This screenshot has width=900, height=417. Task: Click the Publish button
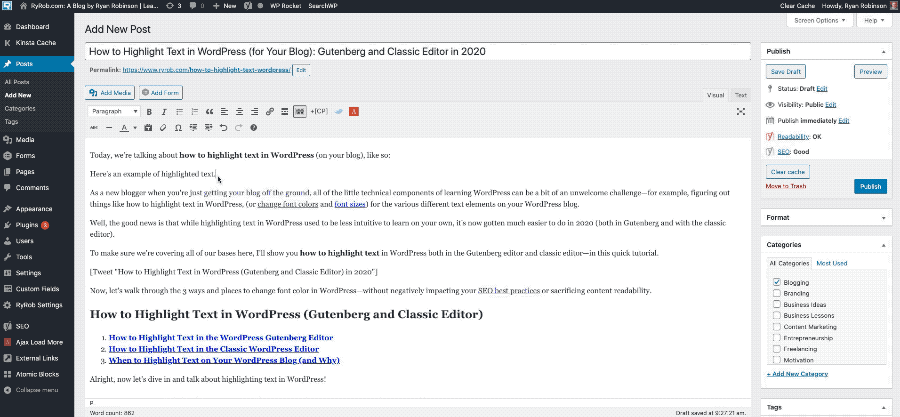click(870, 186)
